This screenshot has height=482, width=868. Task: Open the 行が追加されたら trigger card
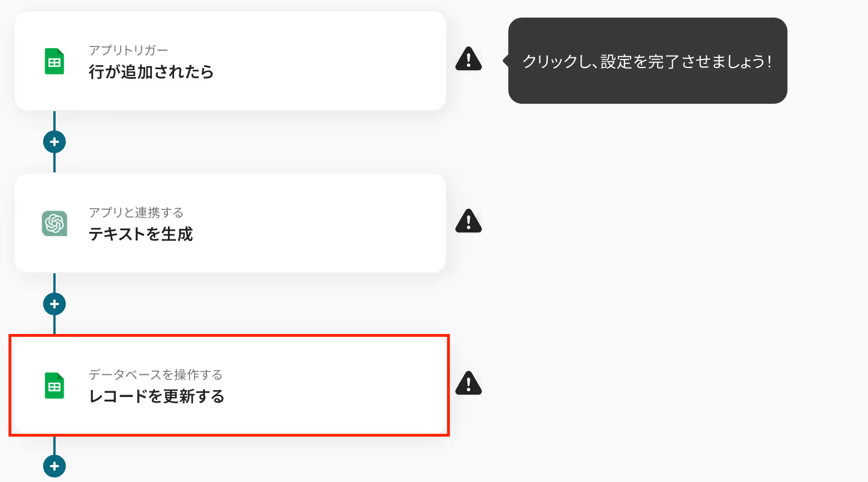(x=230, y=61)
